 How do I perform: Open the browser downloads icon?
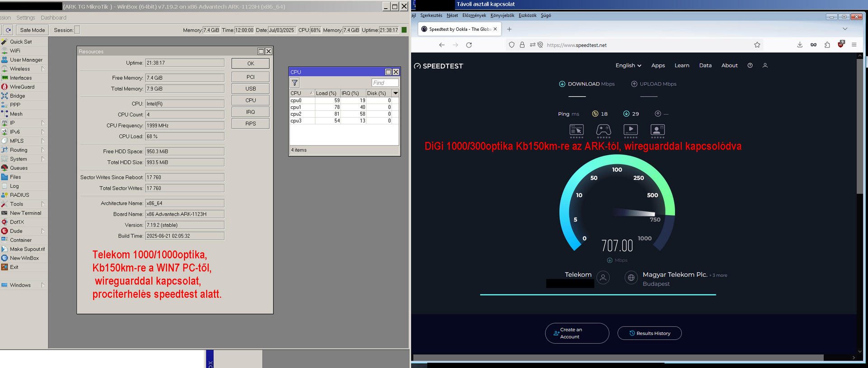(800, 45)
